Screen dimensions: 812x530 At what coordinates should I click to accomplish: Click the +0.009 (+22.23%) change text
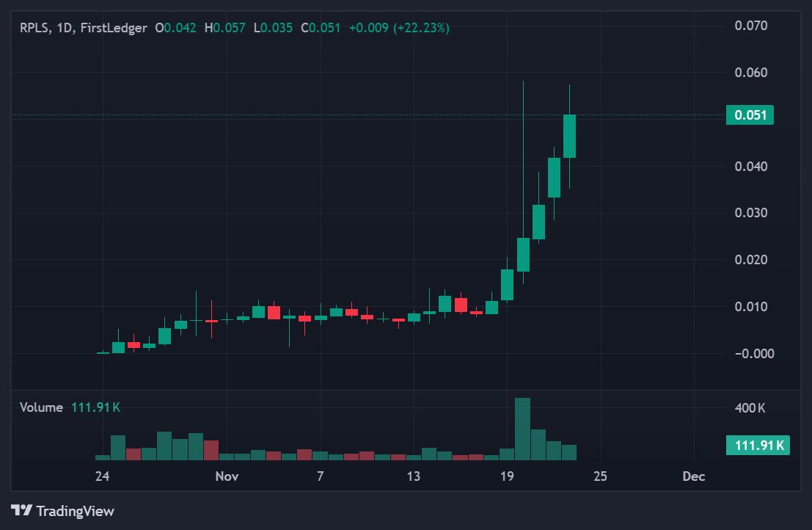[399, 28]
